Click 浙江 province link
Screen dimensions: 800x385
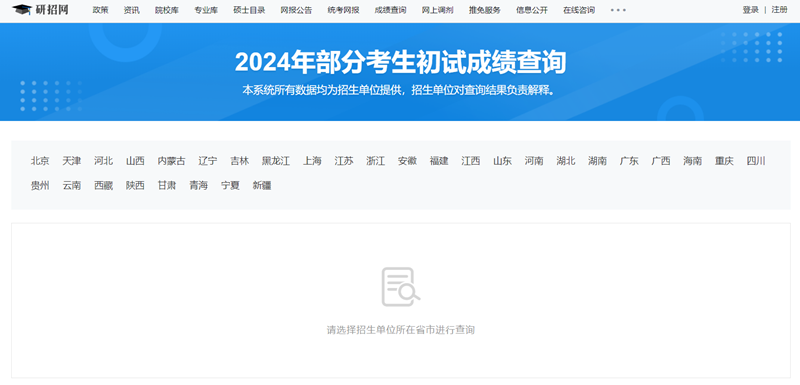point(376,161)
